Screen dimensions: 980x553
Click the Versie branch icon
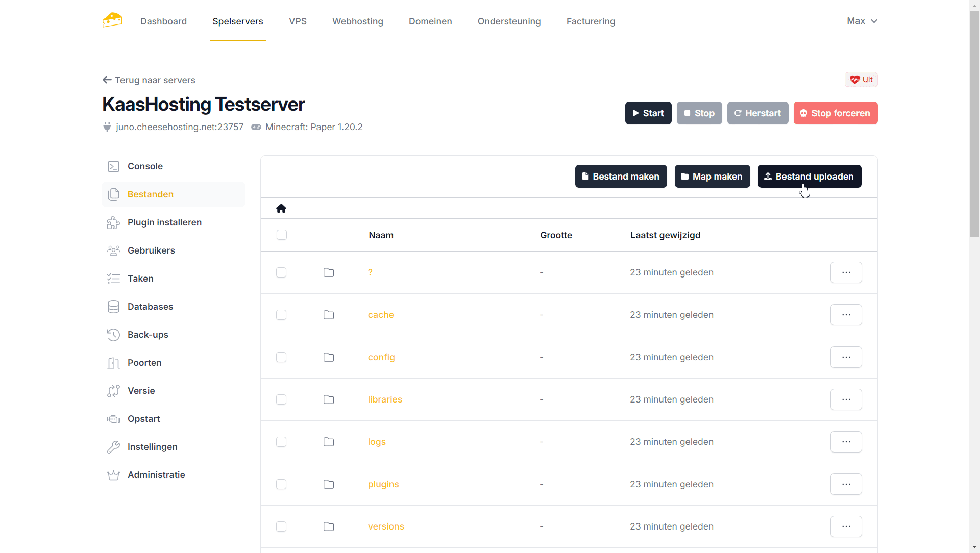click(113, 391)
